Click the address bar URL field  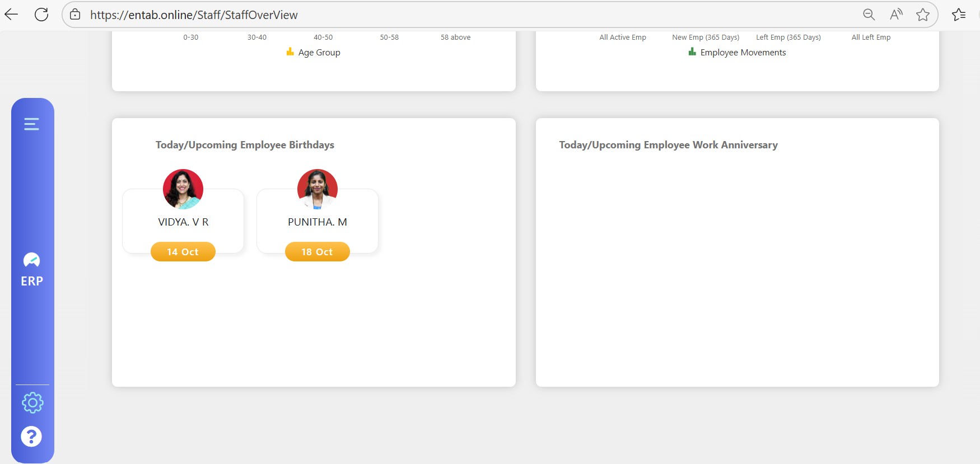[x=448, y=15]
